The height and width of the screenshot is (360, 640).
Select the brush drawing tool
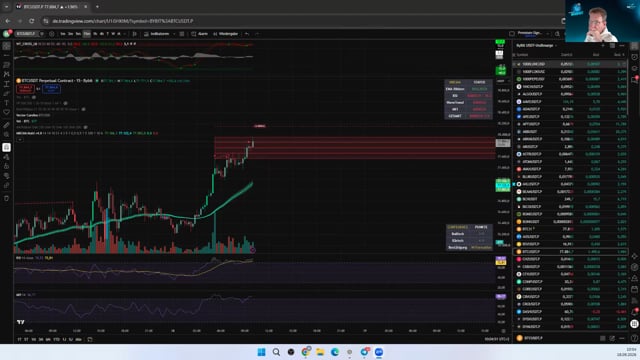pyautogui.click(x=7, y=93)
